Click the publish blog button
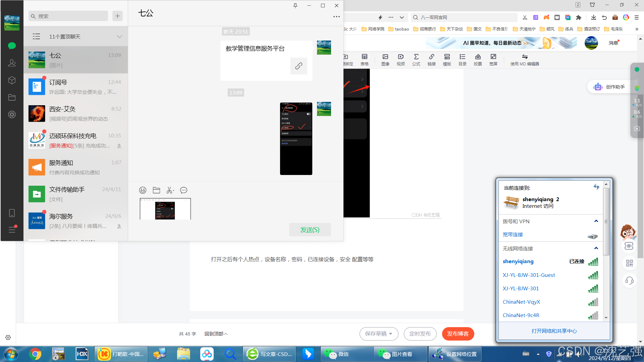Screen dimensions: 644x362 [x=458, y=334]
